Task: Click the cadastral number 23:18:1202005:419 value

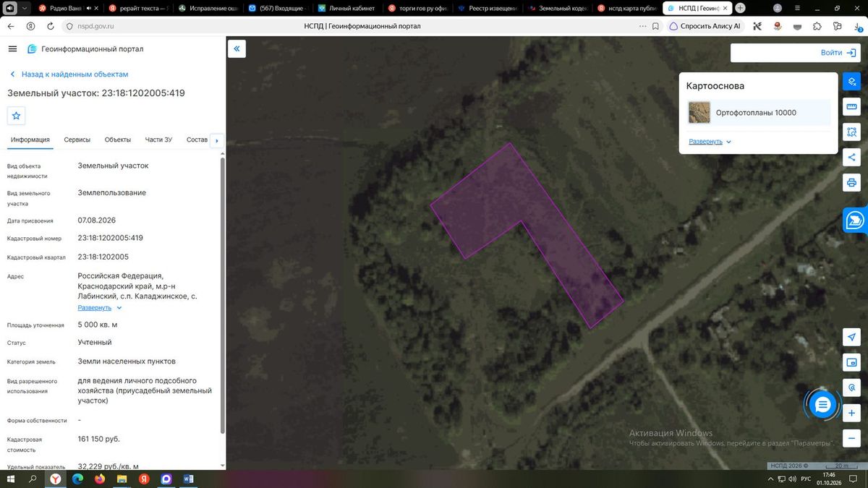Action: coord(110,238)
